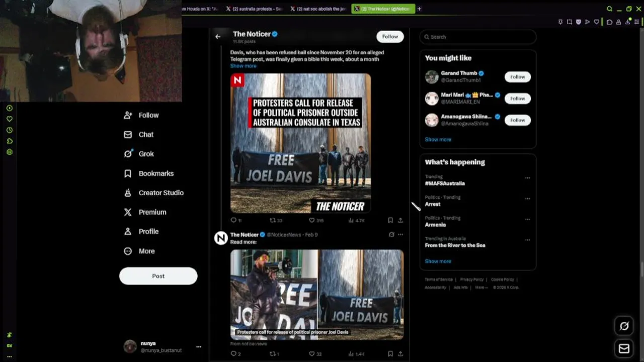Open the Texas consulate protest image
Viewport: 644px width, 362px height.
coord(301,143)
